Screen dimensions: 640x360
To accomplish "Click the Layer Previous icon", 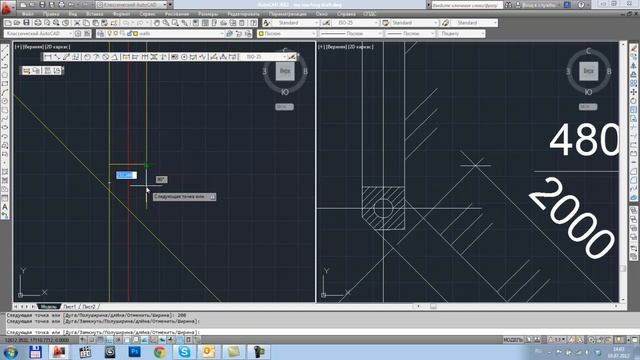I will (x=239, y=33).
